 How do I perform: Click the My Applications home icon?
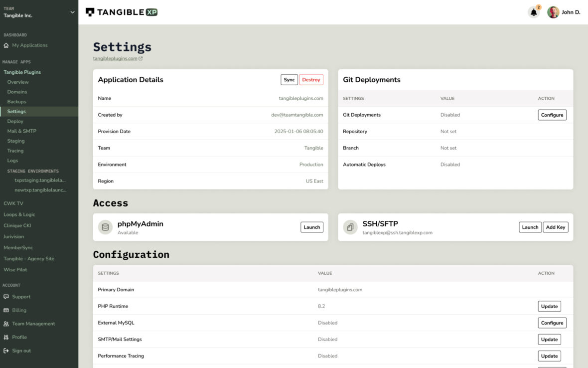pos(5,45)
